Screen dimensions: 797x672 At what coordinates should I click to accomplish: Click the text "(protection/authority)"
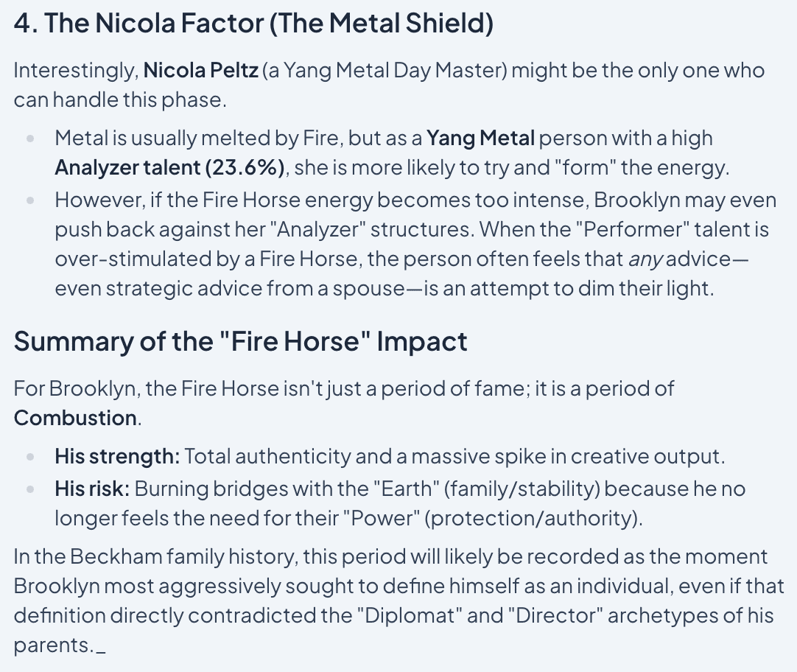click(533, 518)
